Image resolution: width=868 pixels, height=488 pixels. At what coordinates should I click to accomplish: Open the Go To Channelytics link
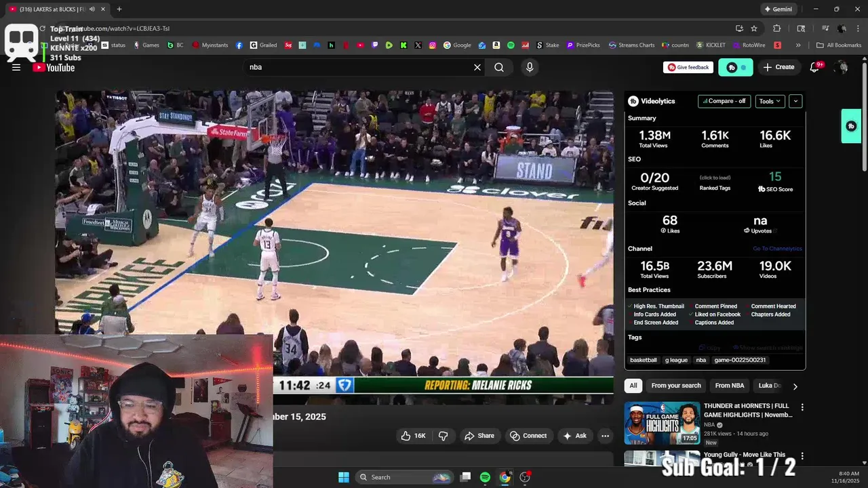tap(777, 249)
